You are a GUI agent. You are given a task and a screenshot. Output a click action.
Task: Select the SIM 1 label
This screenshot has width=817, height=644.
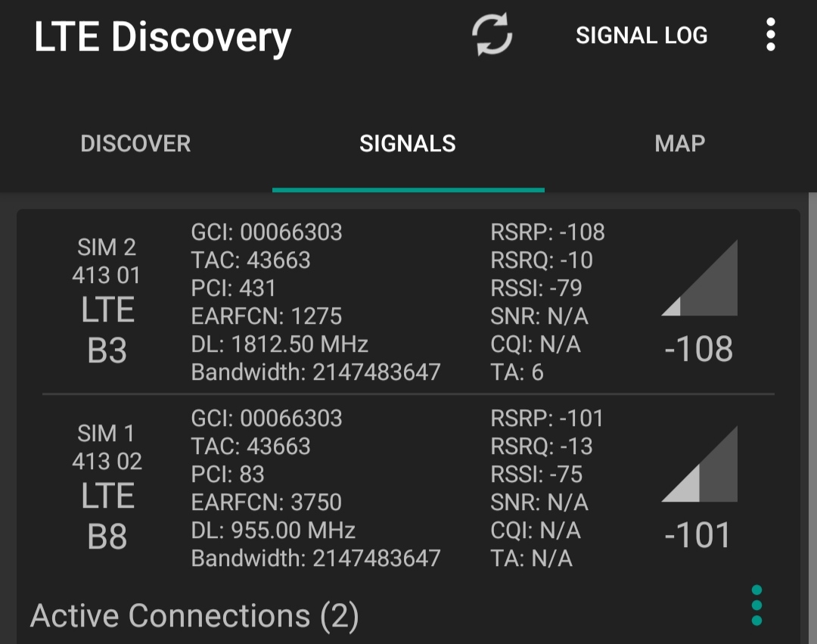107,433
